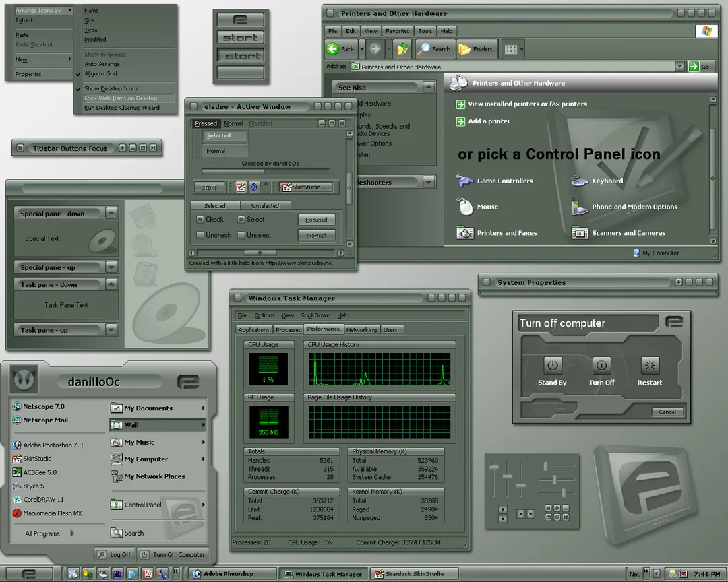
Task: Expand the Troubleshooters pane arrow
Action: (429, 182)
